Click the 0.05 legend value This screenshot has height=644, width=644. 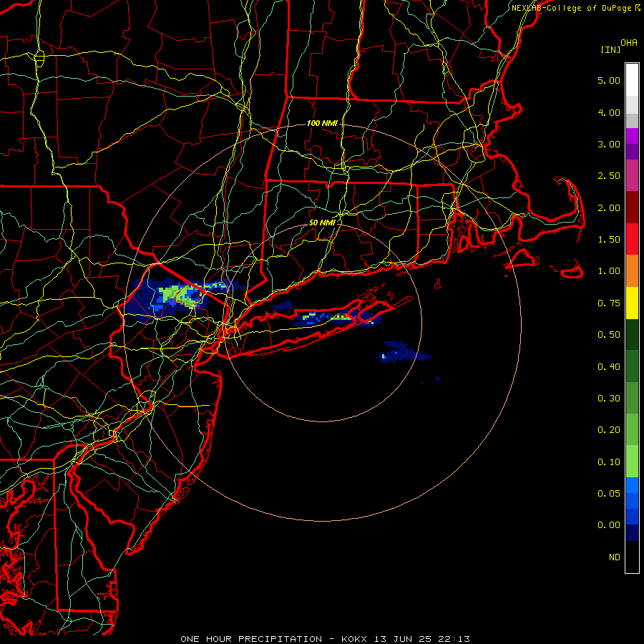coord(609,493)
